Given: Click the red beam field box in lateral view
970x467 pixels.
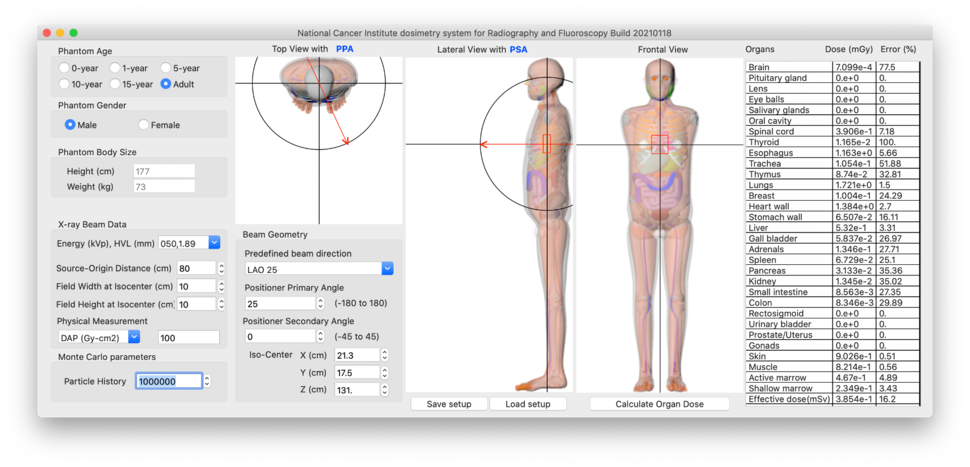Looking at the screenshot, I should tap(547, 143).
